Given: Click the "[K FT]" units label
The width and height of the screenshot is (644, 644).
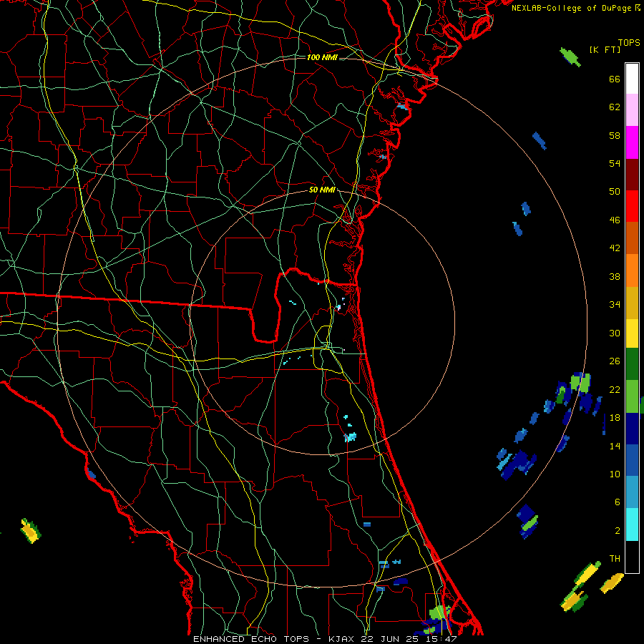Looking at the screenshot, I should pos(605,50).
